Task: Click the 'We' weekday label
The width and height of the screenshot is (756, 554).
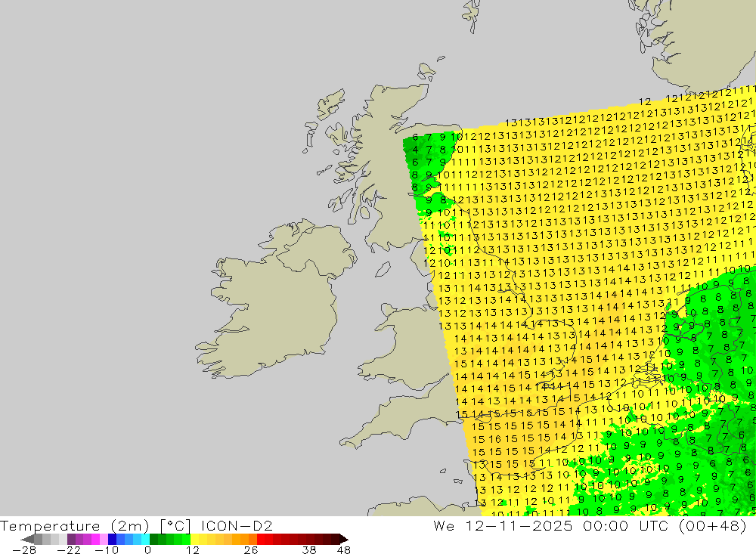Action: coord(444,525)
